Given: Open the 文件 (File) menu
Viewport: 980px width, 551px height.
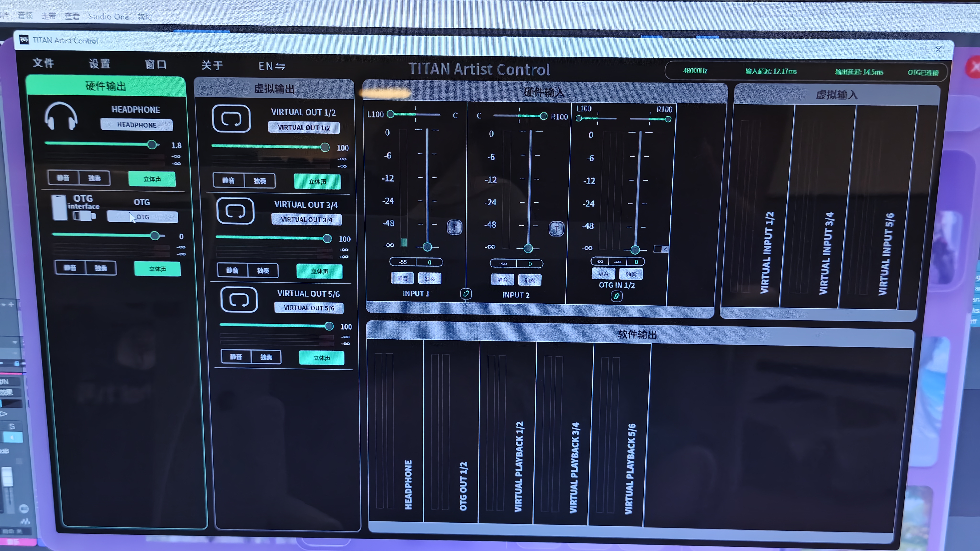Looking at the screenshot, I should pyautogui.click(x=43, y=63).
